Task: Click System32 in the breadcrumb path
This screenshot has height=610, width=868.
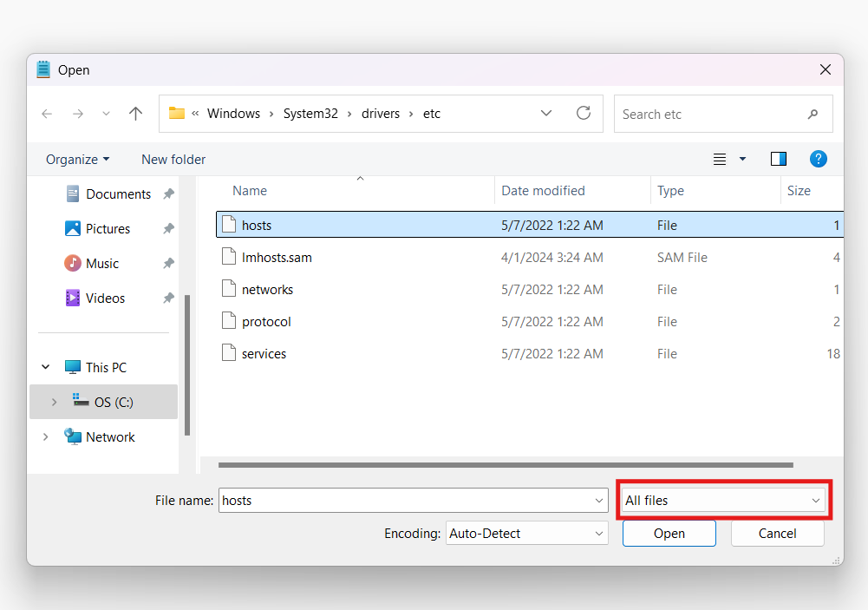Action: (x=310, y=114)
